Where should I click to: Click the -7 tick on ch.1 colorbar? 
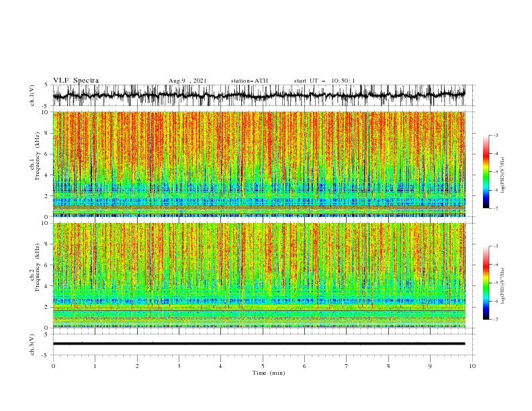pos(496,209)
